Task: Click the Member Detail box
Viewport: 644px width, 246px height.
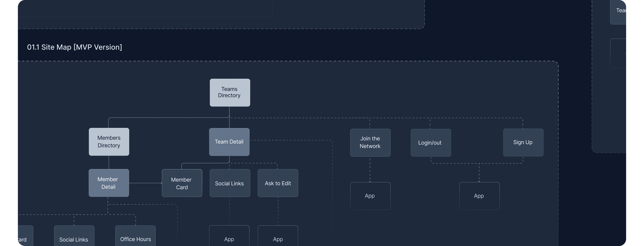Action: point(109,183)
